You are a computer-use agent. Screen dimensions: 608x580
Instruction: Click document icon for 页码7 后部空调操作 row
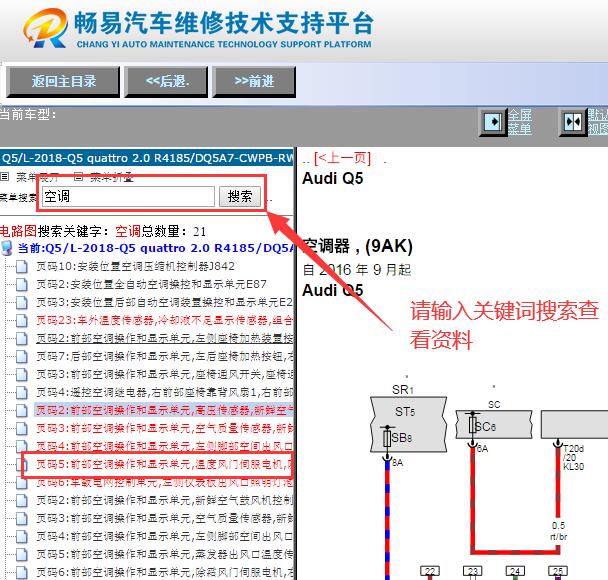[22, 356]
